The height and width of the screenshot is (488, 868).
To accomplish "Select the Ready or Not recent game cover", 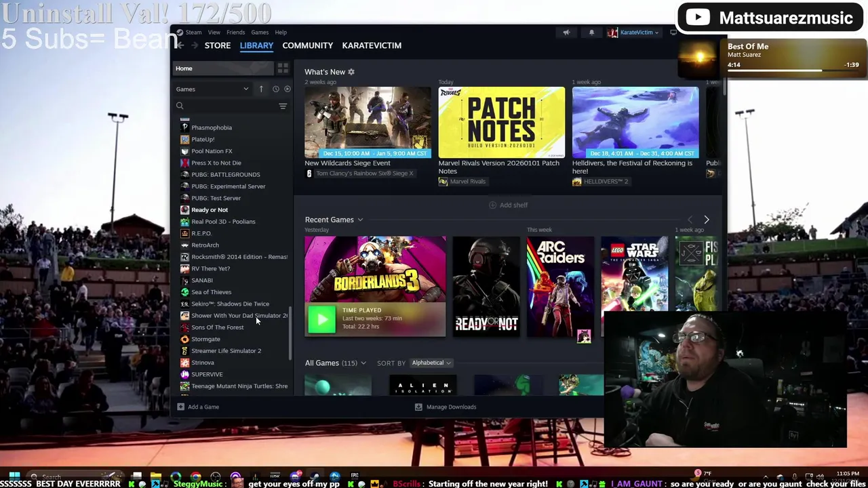I will tap(486, 286).
